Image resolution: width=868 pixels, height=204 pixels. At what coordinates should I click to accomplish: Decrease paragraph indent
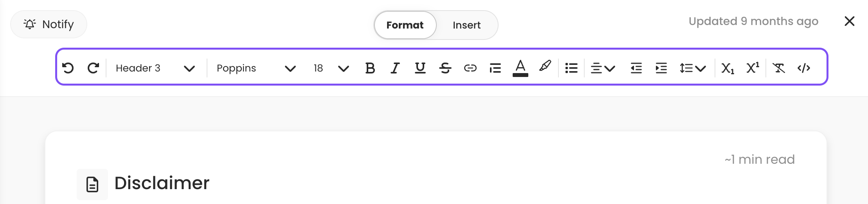[x=636, y=68]
